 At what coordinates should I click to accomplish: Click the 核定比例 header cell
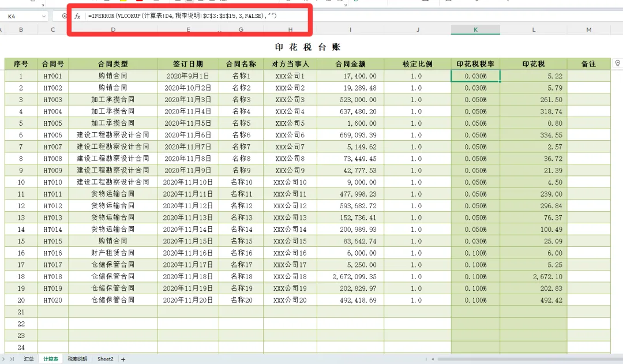click(418, 63)
